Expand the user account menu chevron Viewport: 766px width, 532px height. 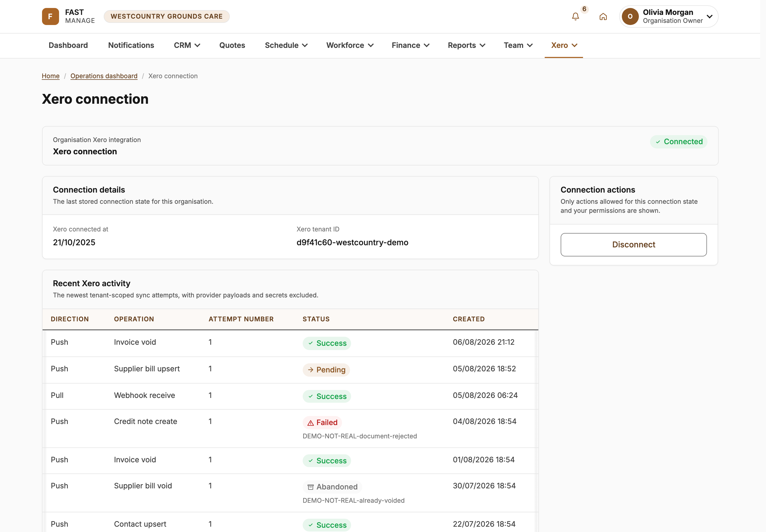tap(710, 16)
